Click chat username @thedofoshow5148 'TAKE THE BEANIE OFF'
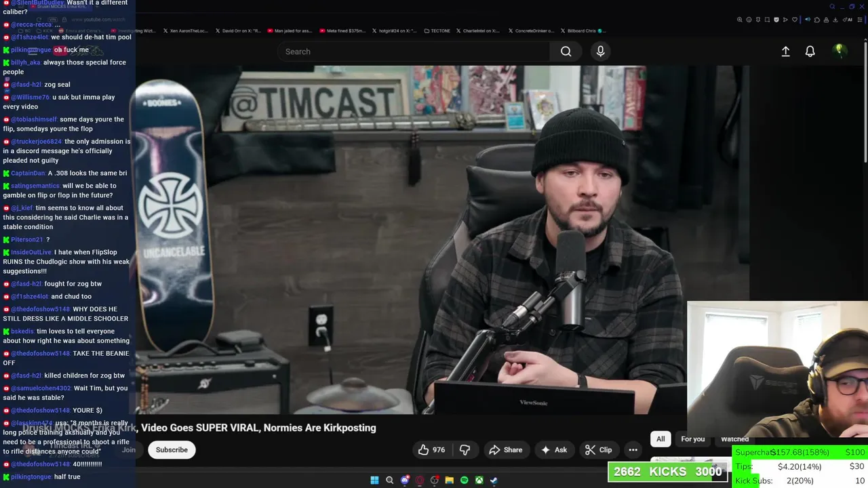 click(40, 354)
